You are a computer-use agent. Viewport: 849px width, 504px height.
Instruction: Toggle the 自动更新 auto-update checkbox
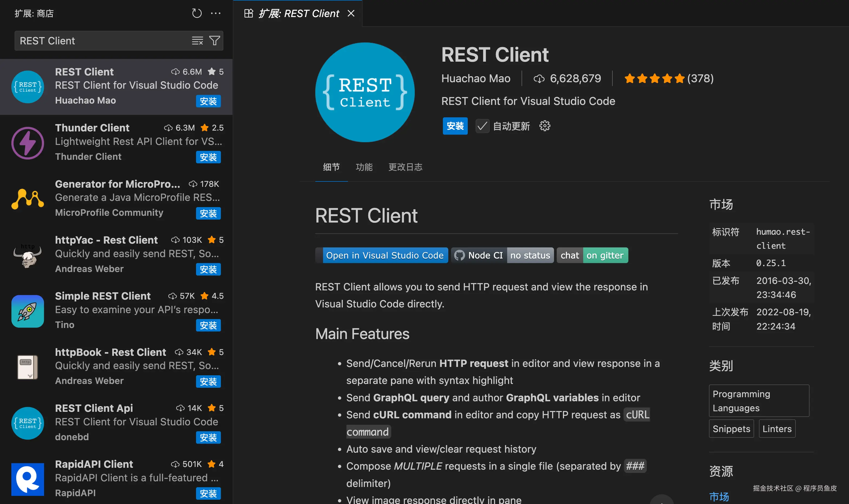[x=482, y=126]
